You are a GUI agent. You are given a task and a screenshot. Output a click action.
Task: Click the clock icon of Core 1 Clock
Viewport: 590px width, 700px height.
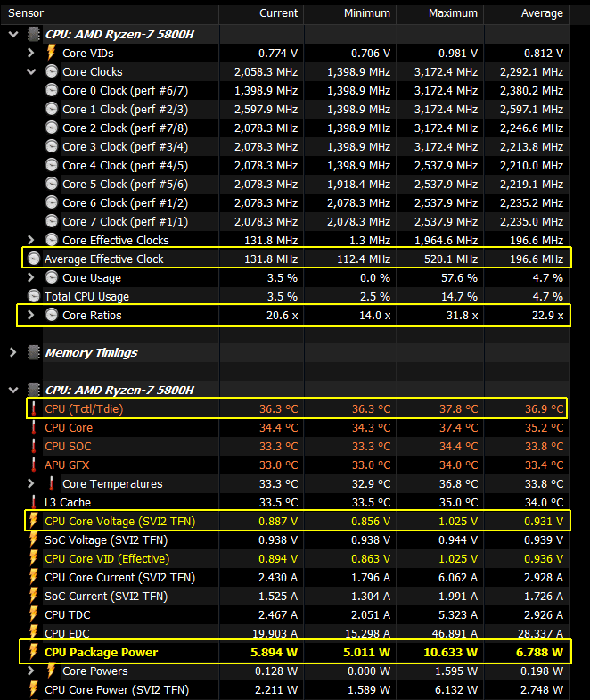click(52, 109)
